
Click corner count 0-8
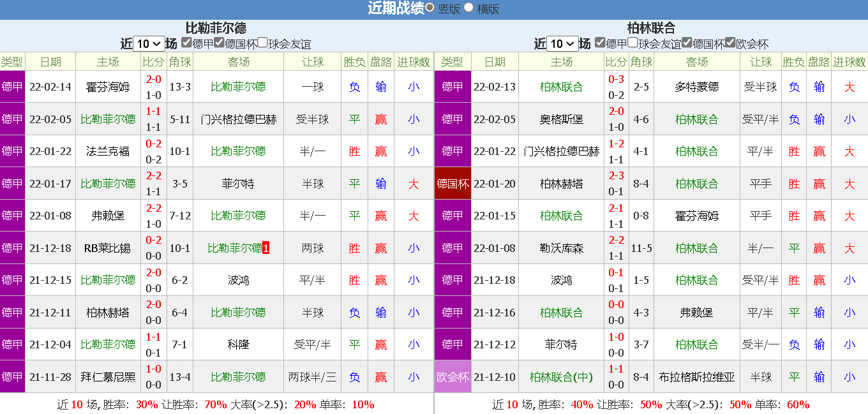click(641, 216)
